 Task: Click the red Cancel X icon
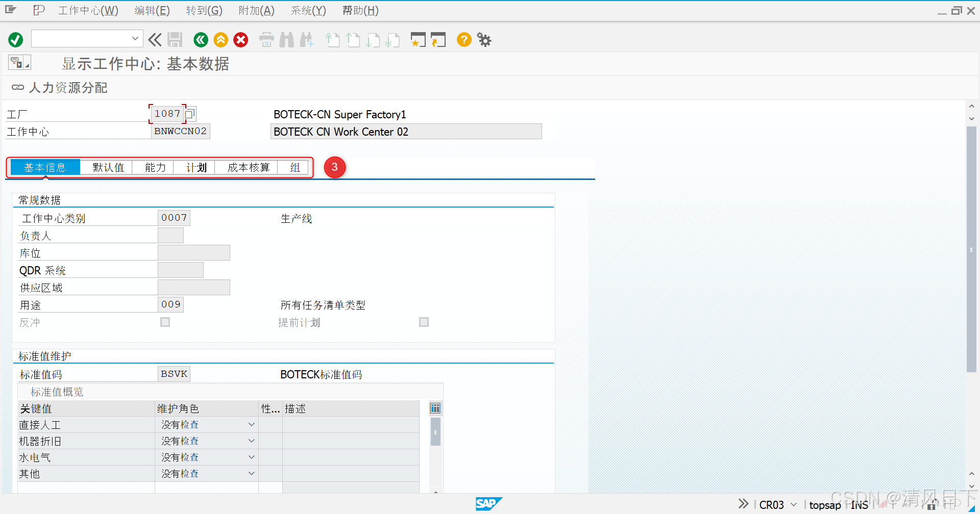[241, 40]
